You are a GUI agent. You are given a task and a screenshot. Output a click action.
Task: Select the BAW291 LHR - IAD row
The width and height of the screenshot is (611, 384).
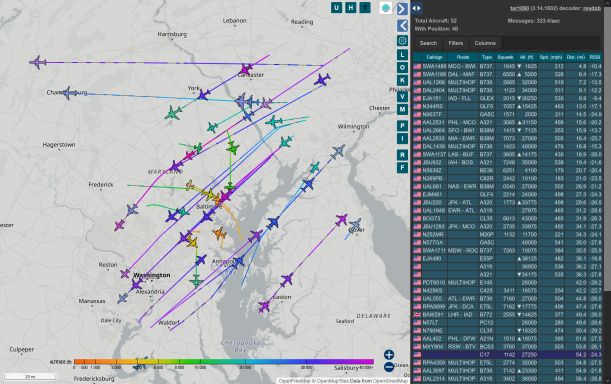point(507,315)
